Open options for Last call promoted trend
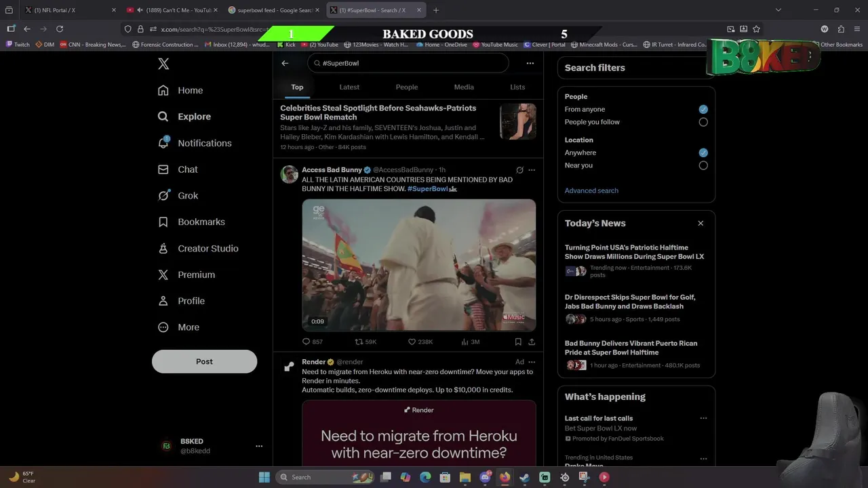The height and width of the screenshot is (488, 868). point(703,418)
